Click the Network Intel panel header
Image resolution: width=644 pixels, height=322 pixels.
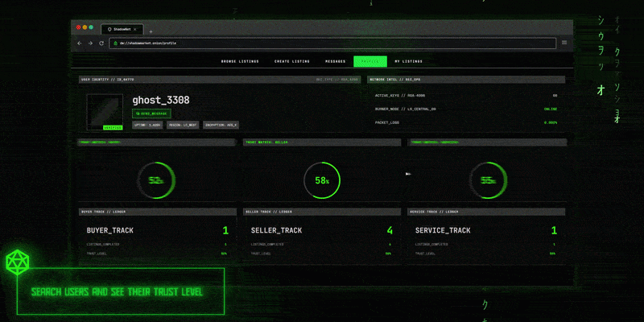(466, 80)
